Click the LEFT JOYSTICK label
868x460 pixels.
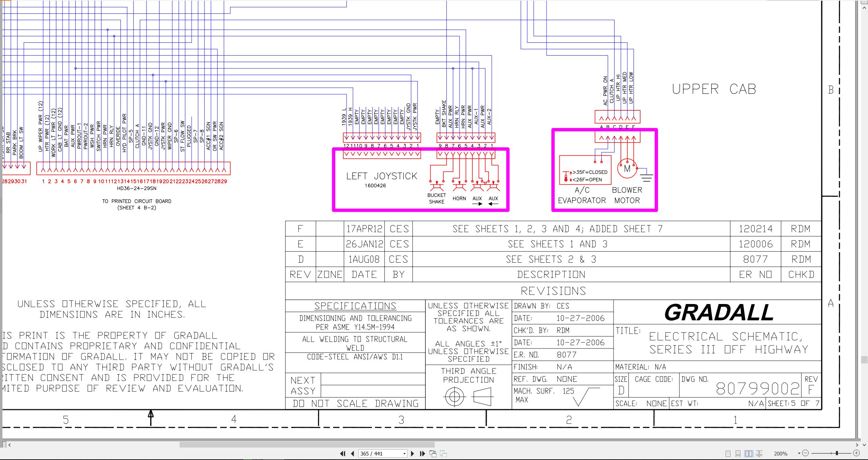[x=382, y=176]
